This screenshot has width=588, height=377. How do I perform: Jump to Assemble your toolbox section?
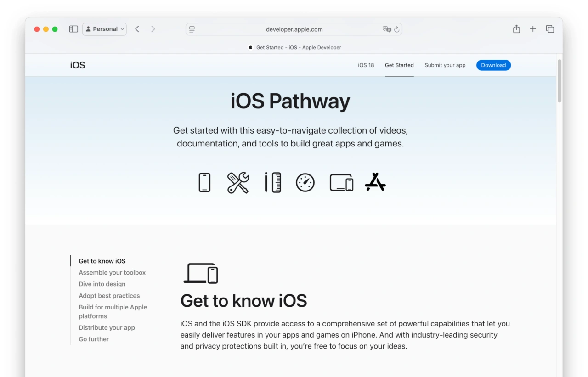(112, 272)
